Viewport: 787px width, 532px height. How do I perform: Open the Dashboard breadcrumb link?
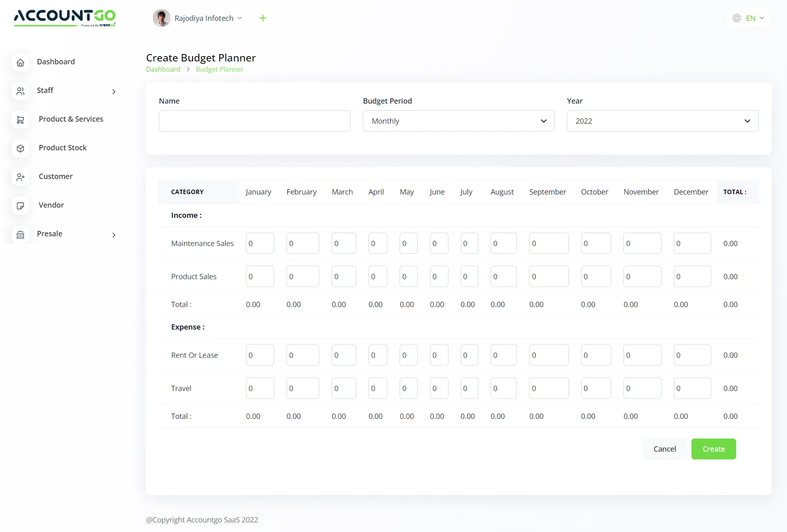163,69
